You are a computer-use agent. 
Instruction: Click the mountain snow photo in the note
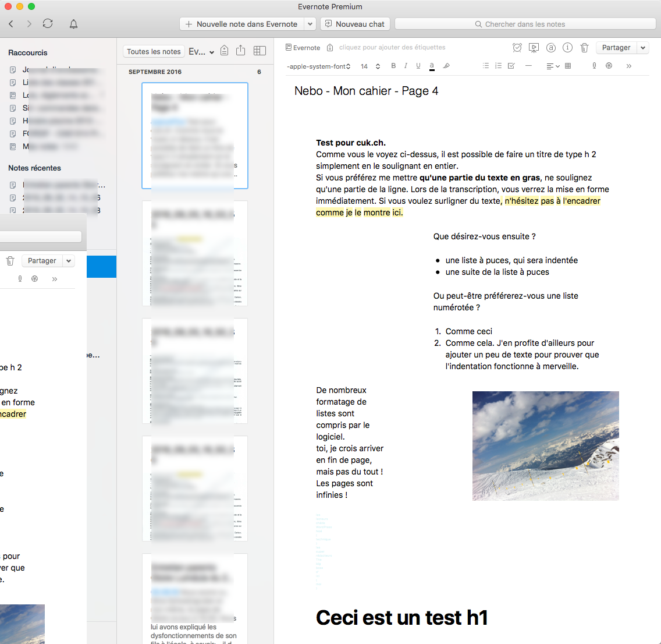(x=545, y=446)
